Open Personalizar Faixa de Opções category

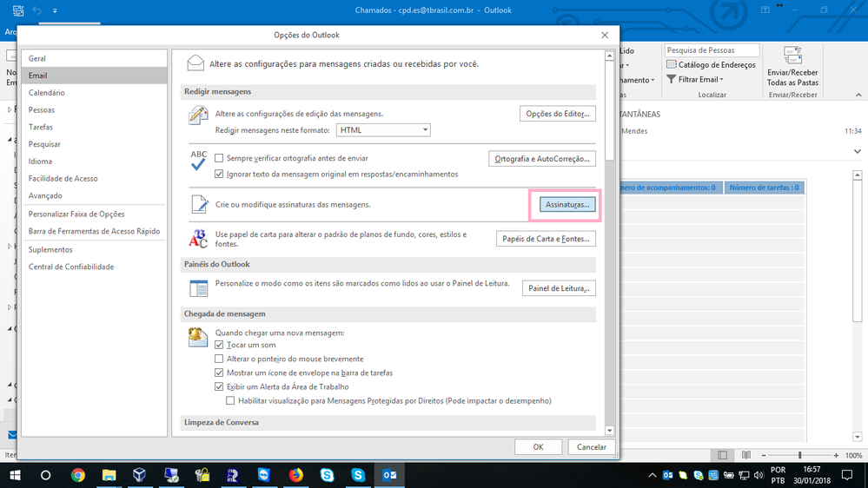coord(94,214)
